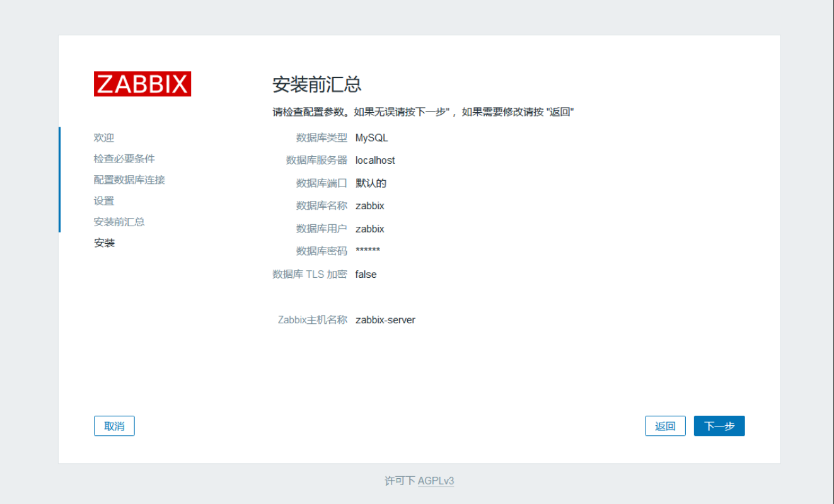Viewport: 834px width, 504px height.
Task: Click the 默认的 port value
Action: (x=371, y=183)
